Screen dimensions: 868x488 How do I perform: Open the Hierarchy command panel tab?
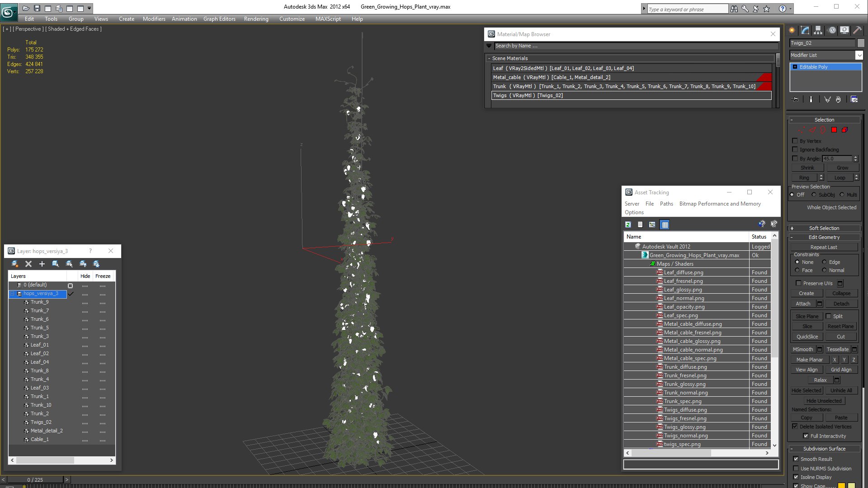pyautogui.click(x=818, y=30)
